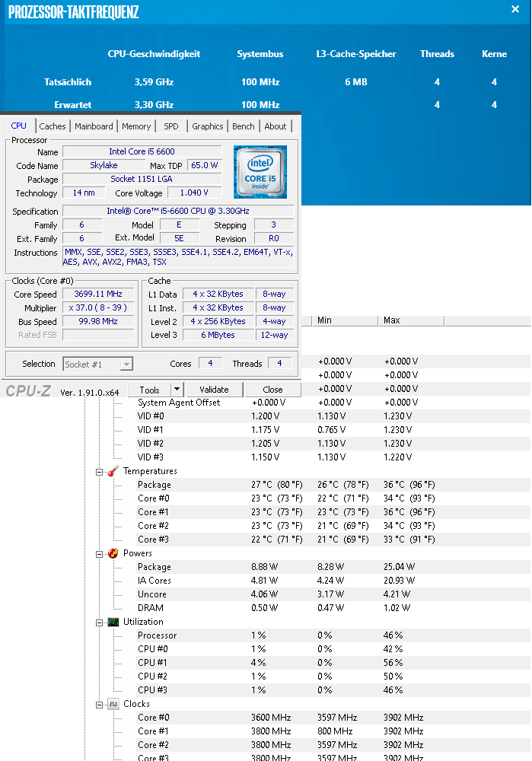Select the Core #0 temperature row
Screen dimensions: 532x761
pyautogui.click(x=333, y=498)
